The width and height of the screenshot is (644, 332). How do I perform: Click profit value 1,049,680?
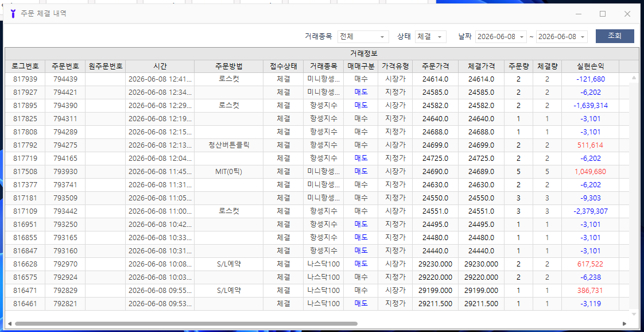(x=590, y=171)
